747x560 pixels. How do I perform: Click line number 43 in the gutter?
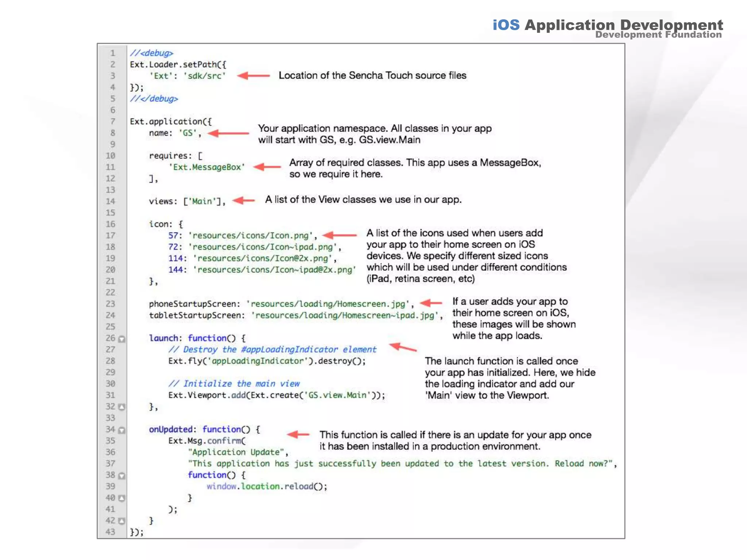[x=111, y=532]
